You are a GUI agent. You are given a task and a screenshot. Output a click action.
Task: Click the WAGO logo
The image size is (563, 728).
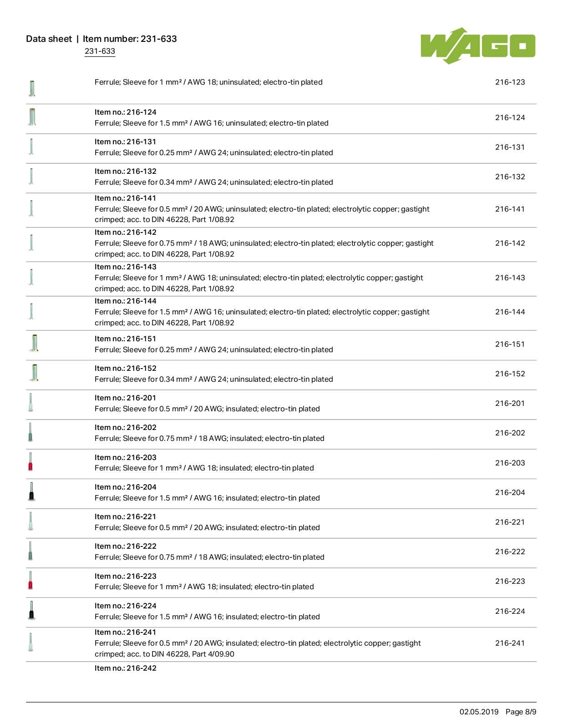pyautogui.click(x=478, y=45)
